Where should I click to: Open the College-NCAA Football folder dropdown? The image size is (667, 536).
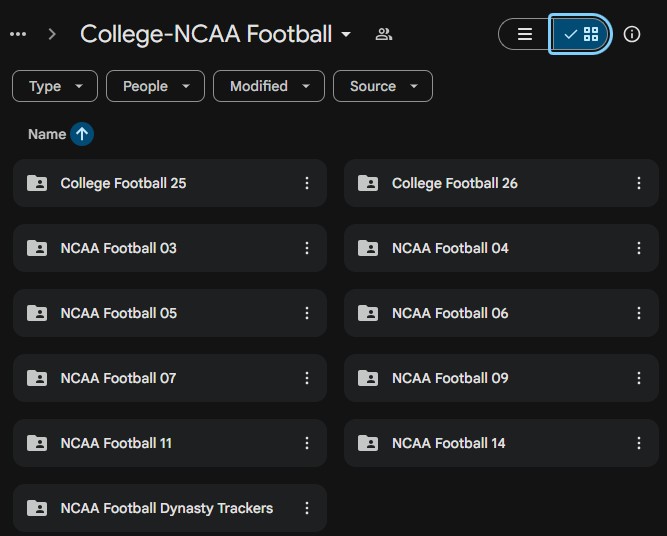(x=346, y=34)
